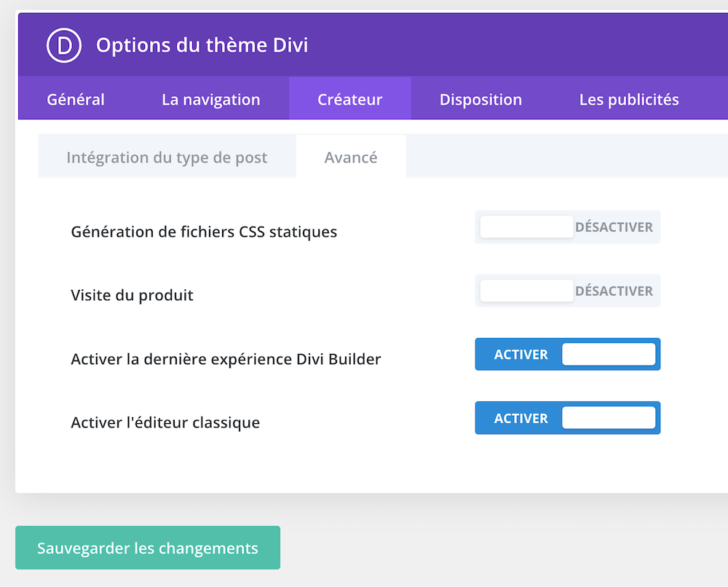Click the Génération de fichiers CSS statiques label
Image resolution: width=728 pixels, height=587 pixels.
point(204,232)
